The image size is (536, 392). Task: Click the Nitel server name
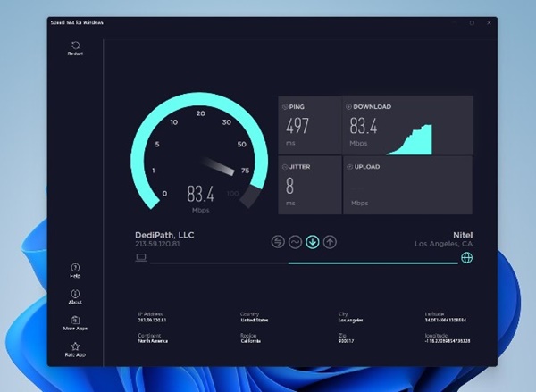click(x=463, y=235)
